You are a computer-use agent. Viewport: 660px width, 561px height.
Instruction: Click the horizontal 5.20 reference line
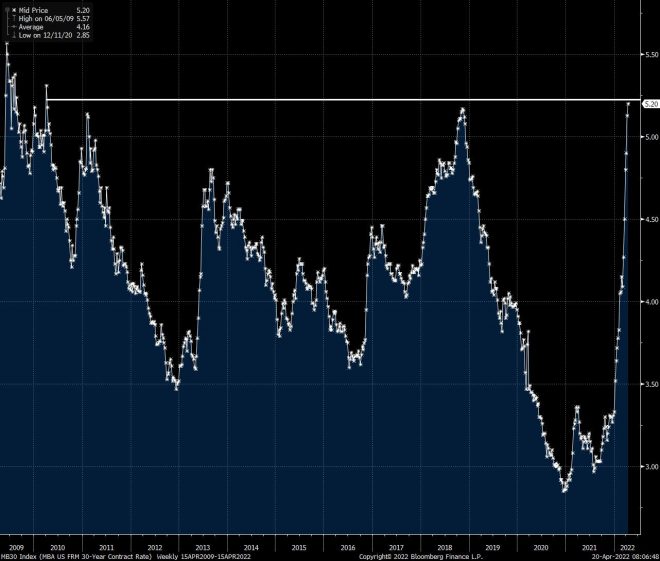pyautogui.click(x=343, y=100)
